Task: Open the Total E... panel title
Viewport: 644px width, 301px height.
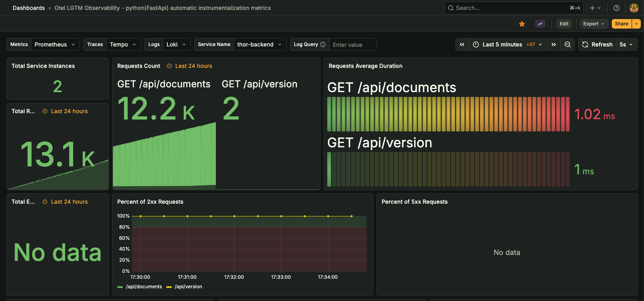Action: (23, 202)
